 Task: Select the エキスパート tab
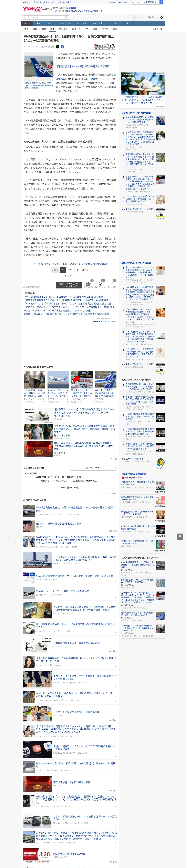[x=64, y=24]
